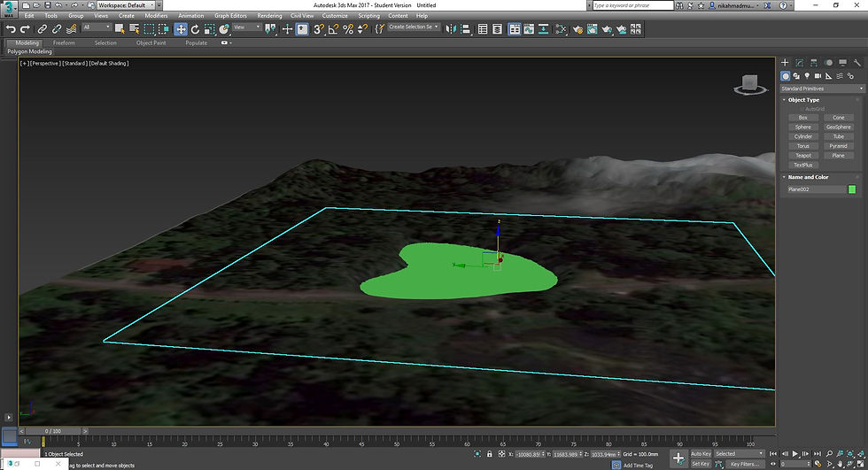The height and width of the screenshot is (470, 868).
Task: Open the Edit menu
Action: tap(29, 15)
